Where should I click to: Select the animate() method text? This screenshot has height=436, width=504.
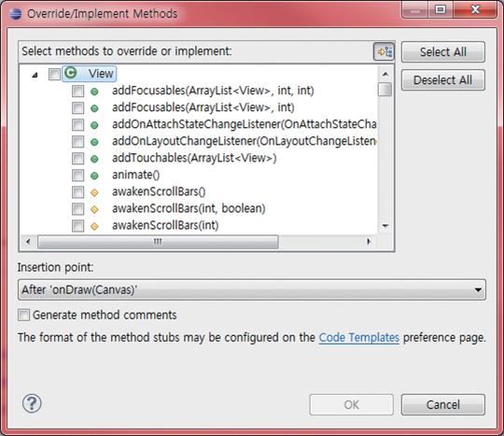[x=135, y=175]
